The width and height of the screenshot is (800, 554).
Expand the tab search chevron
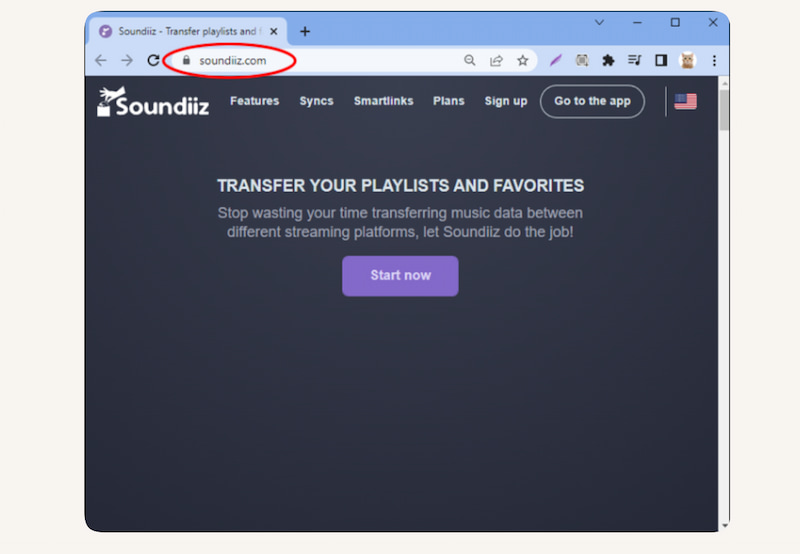(599, 22)
